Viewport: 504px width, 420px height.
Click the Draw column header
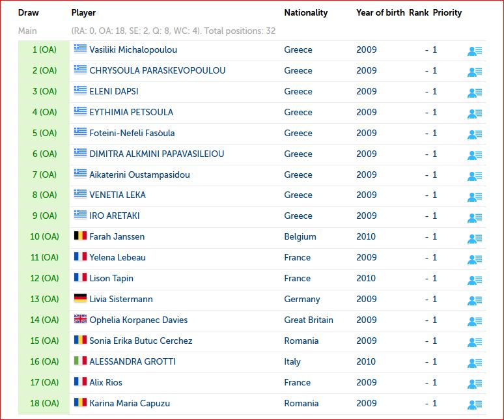[28, 12]
